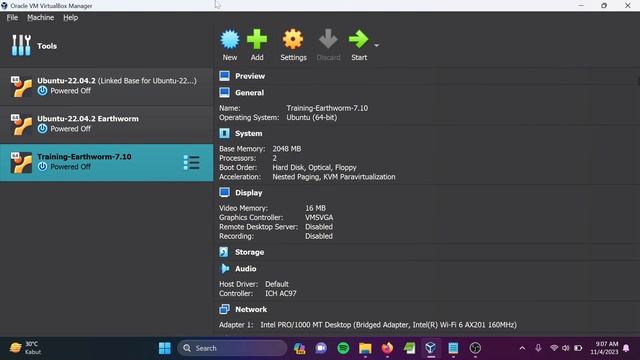Click the Network section icon

224,309
